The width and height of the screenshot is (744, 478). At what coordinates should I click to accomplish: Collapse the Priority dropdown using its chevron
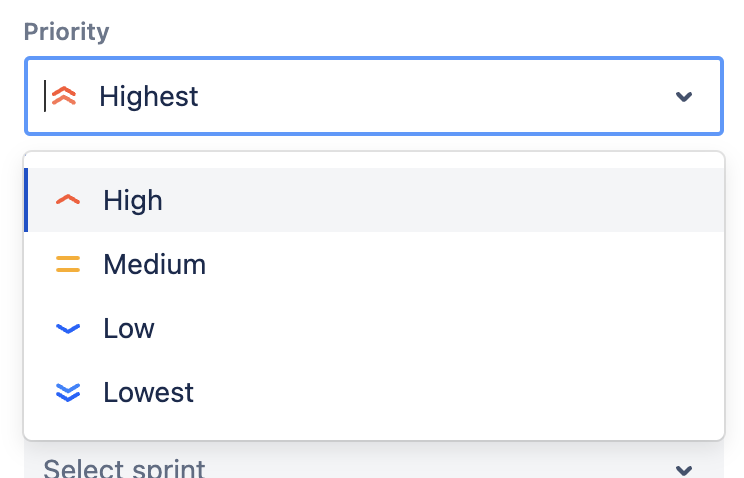[684, 97]
